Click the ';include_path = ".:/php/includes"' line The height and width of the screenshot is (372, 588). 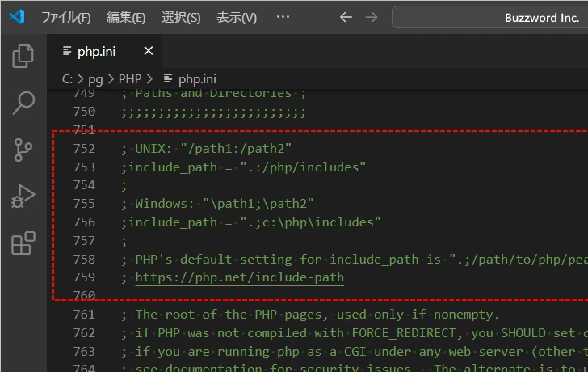(243, 167)
